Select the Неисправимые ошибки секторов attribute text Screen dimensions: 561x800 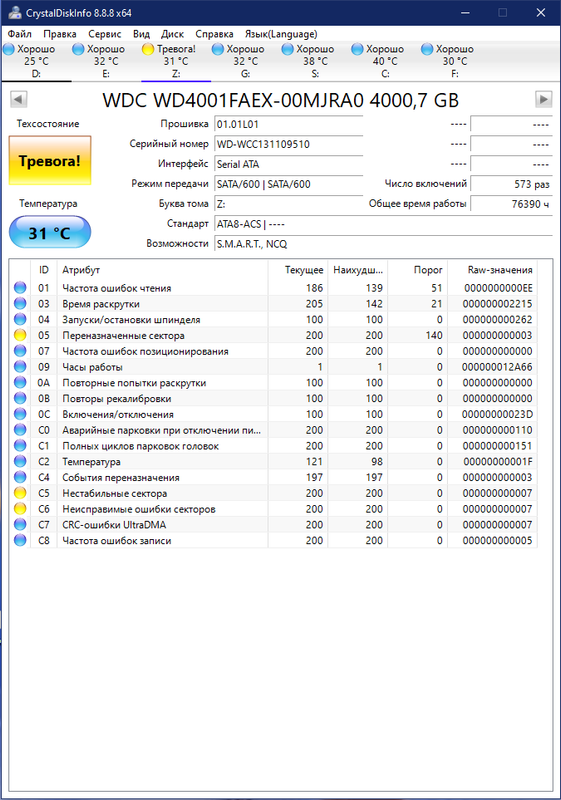point(139,509)
